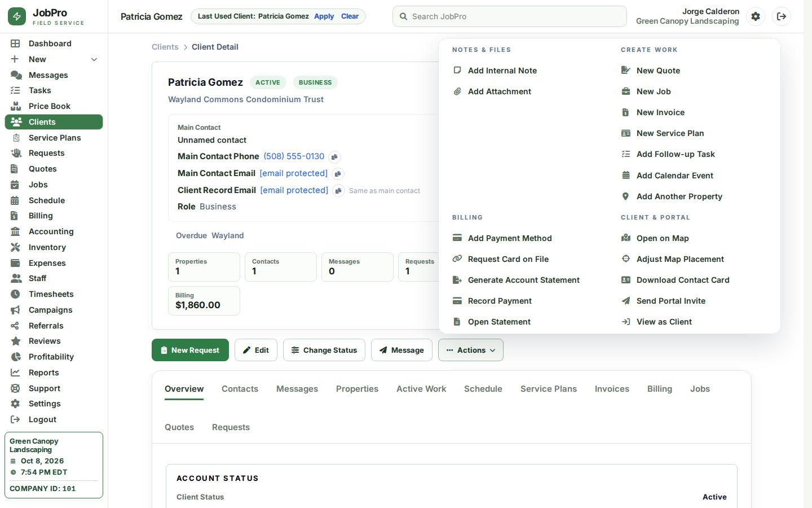Click the JobPro lightning logo

17,16
